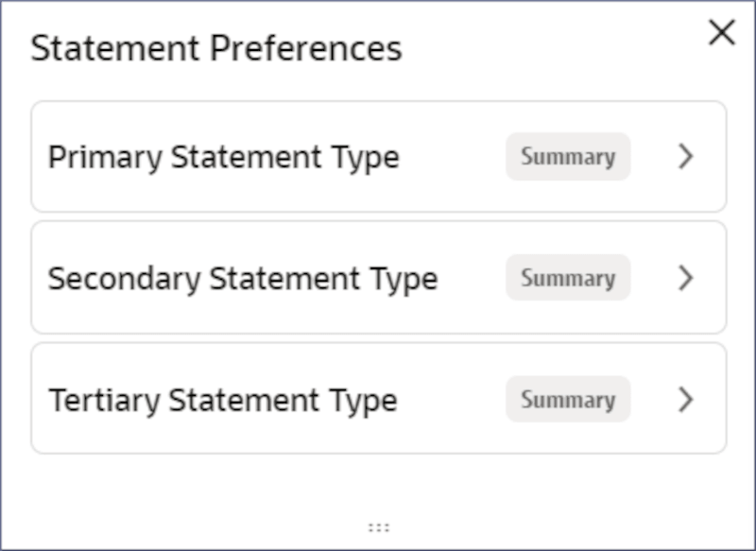Open Tertiary Statement Type via its arrow
This screenshot has width=756, height=551.
(684, 399)
